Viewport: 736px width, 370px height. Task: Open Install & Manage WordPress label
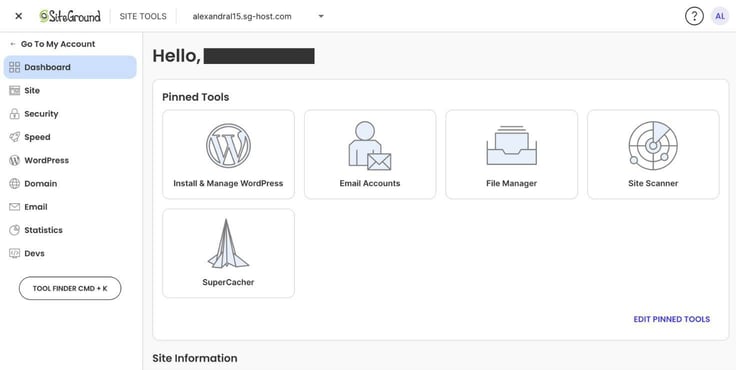[x=228, y=183]
